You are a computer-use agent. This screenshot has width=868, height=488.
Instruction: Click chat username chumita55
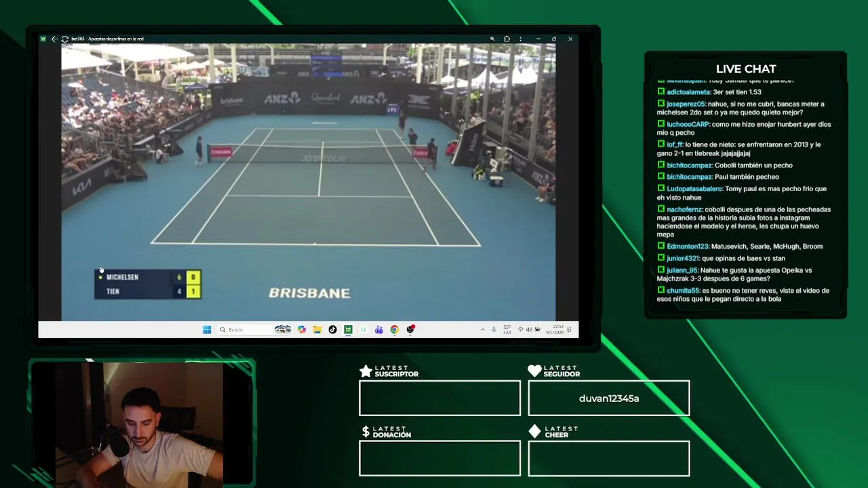point(683,291)
